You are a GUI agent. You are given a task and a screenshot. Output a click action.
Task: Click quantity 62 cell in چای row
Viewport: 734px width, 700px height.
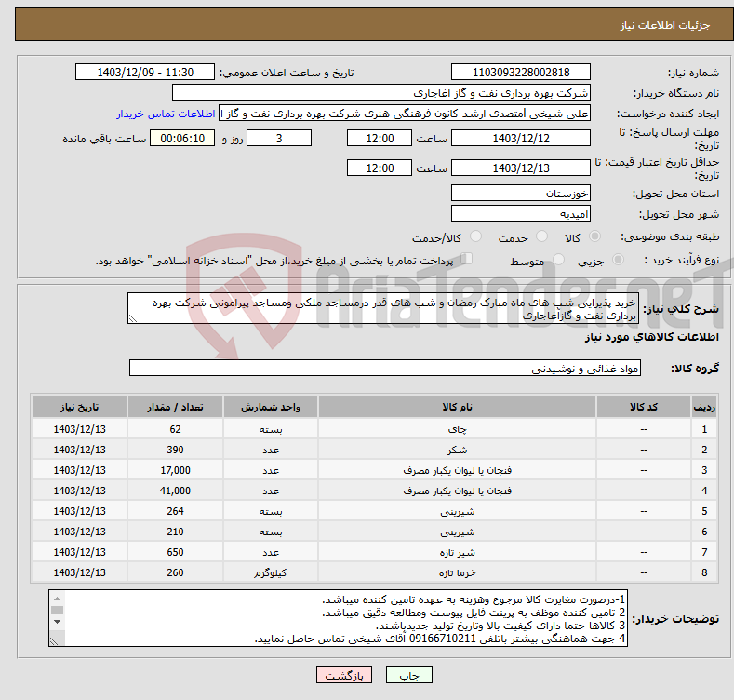(175, 429)
